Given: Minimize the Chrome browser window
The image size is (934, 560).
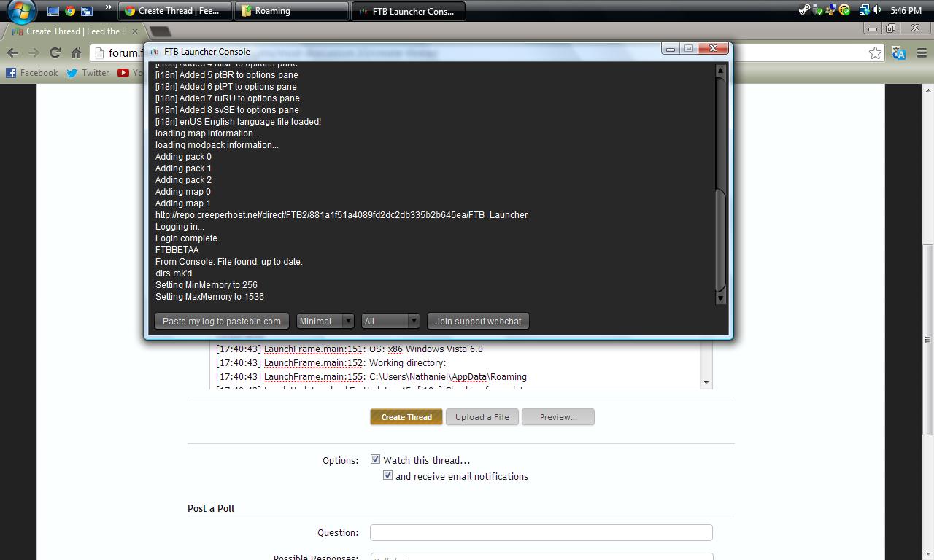Looking at the screenshot, I should (x=872, y=28).
